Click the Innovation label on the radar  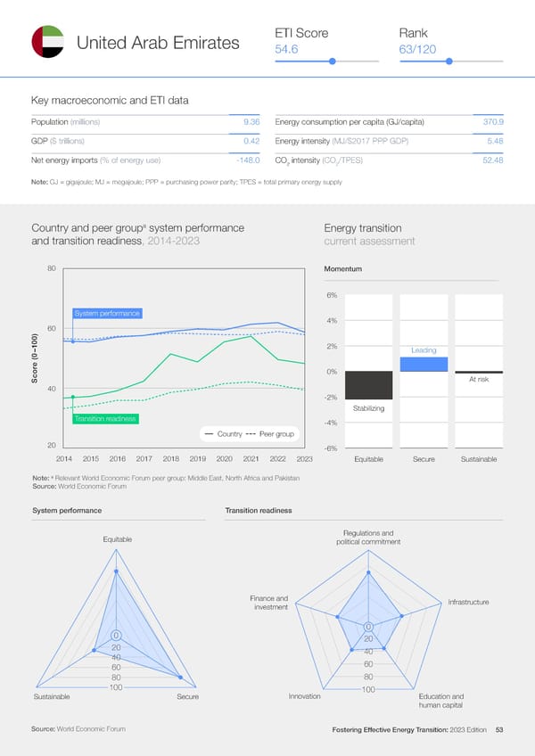coord(304,696)
